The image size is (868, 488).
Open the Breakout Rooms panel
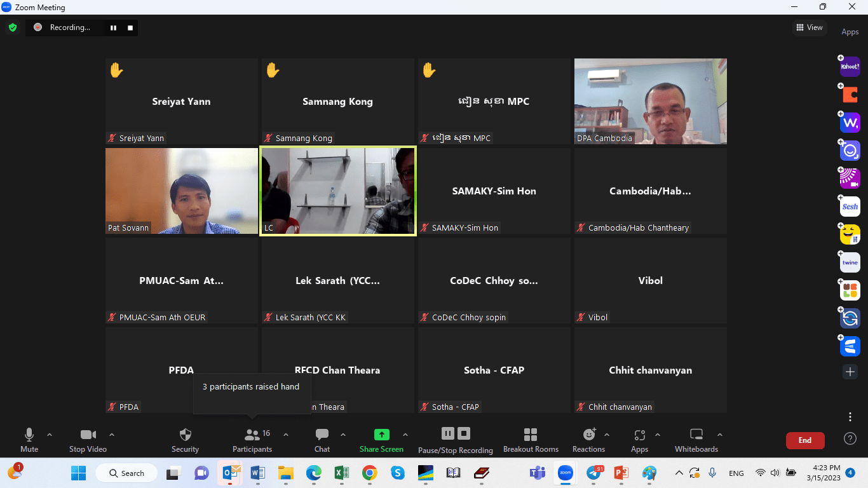531,440
